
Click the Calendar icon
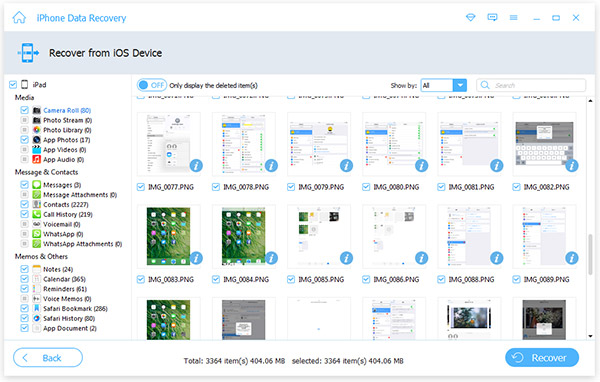36,279
